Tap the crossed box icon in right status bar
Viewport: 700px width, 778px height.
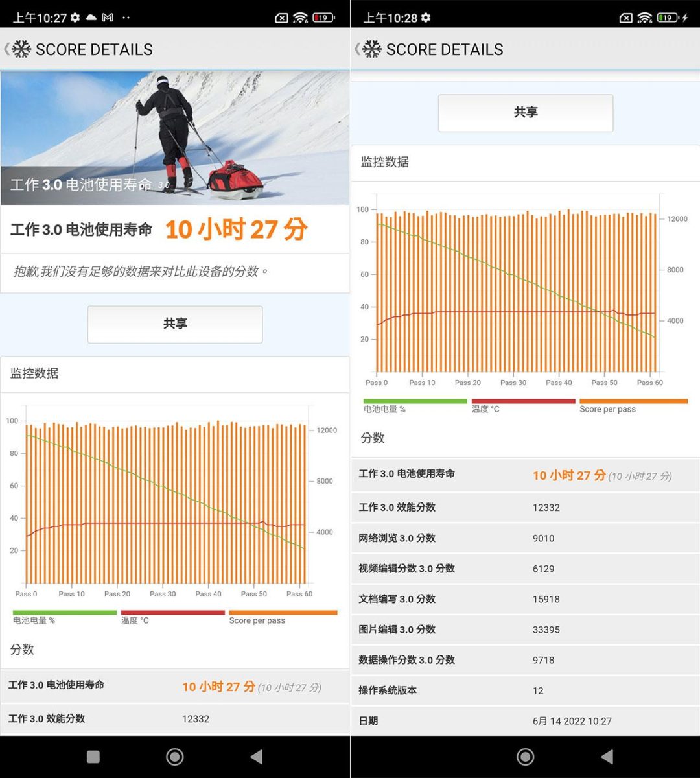625,18
